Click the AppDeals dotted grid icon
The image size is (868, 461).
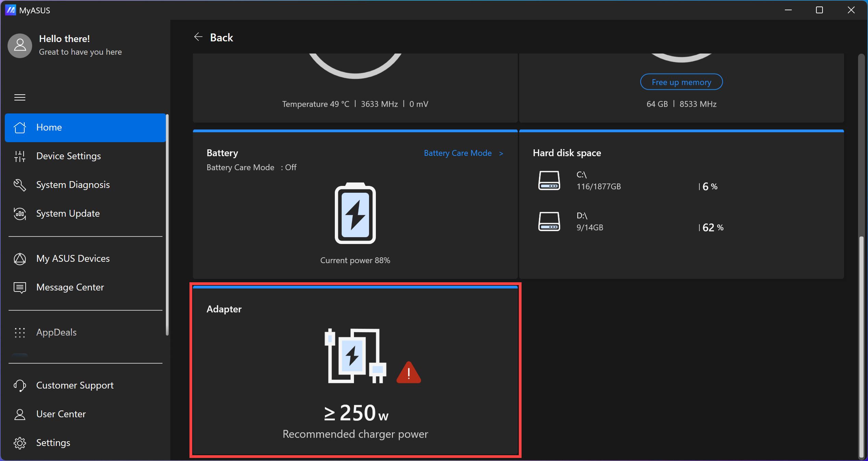point(20,333)
